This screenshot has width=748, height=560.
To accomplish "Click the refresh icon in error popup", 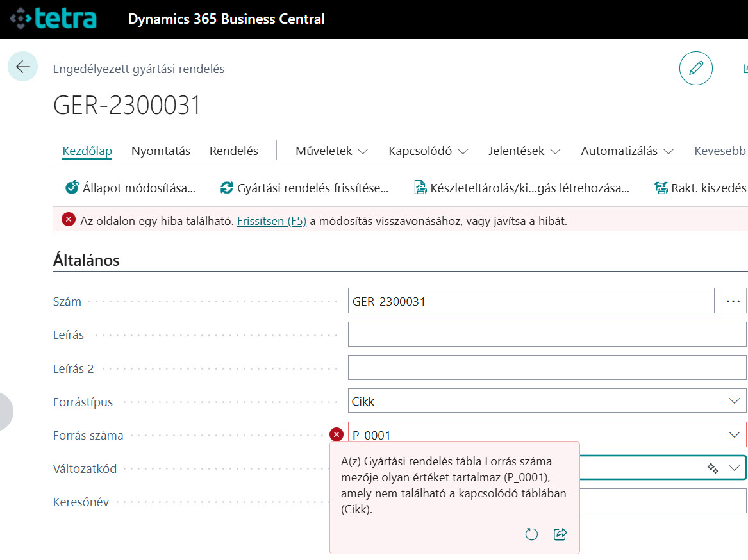I will [531, 534].
